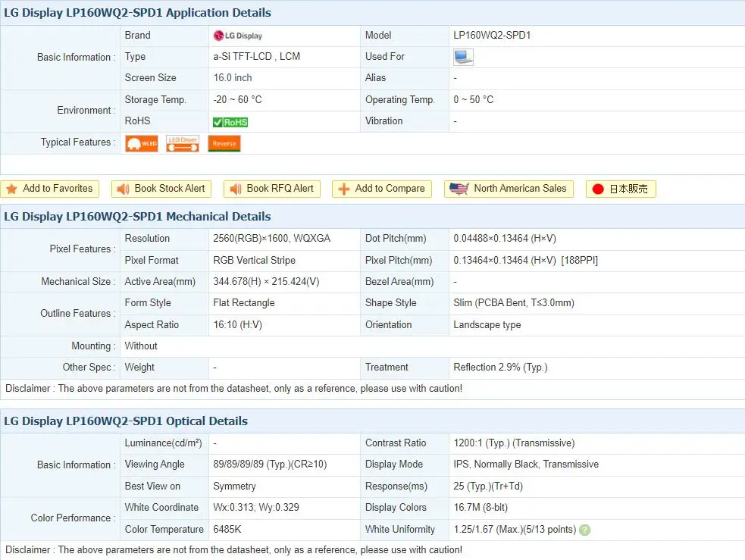Click the star icon on Add to Favorites

(x=12, y=189)
